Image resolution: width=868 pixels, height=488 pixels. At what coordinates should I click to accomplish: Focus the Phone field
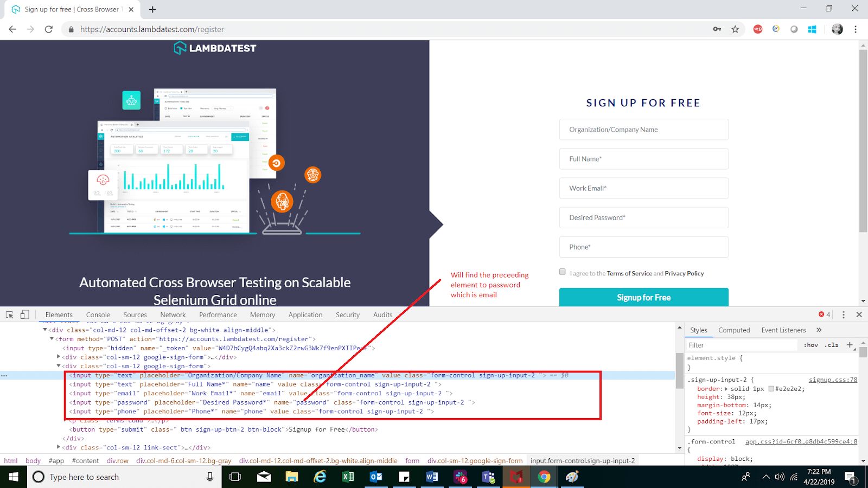click(644, 247)
